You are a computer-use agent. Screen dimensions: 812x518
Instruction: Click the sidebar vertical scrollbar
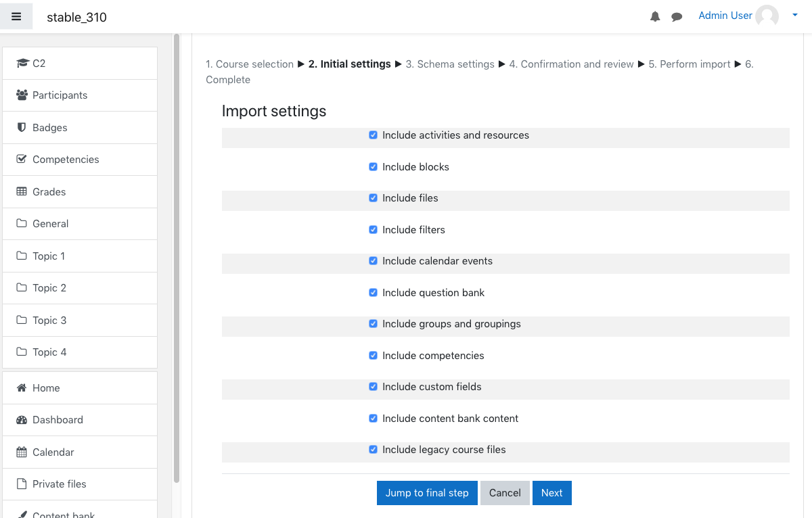coord(177,257)
